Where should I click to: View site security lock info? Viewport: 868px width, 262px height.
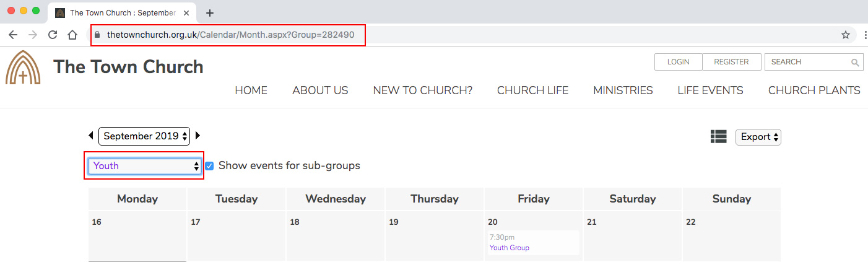coord(96,35)
